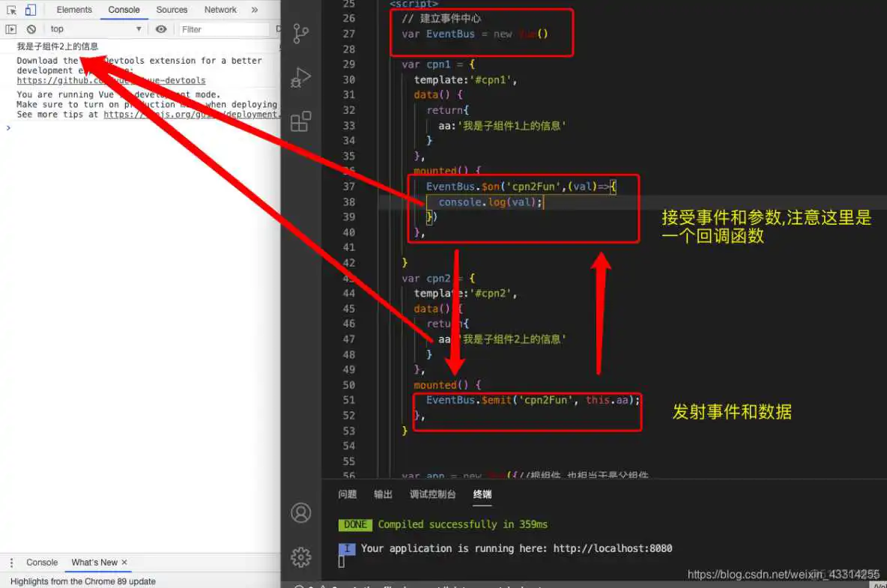Click line number 51 in the gutter
This screenshot has height=588, width=887.
click(349, 400)
